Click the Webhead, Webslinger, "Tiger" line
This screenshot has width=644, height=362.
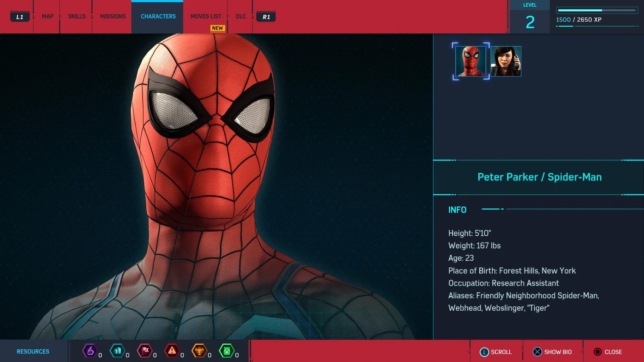pos(499,308)
